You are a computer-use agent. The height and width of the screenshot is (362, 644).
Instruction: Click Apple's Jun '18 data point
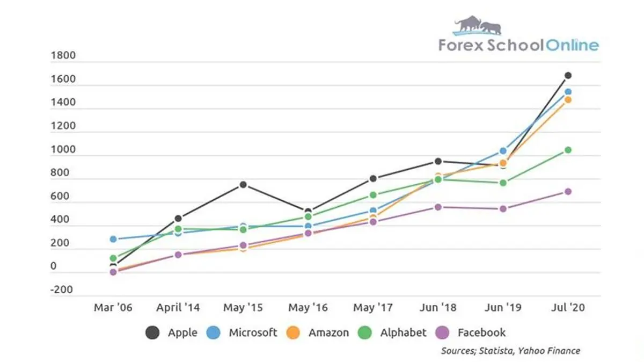coord(438,161)
